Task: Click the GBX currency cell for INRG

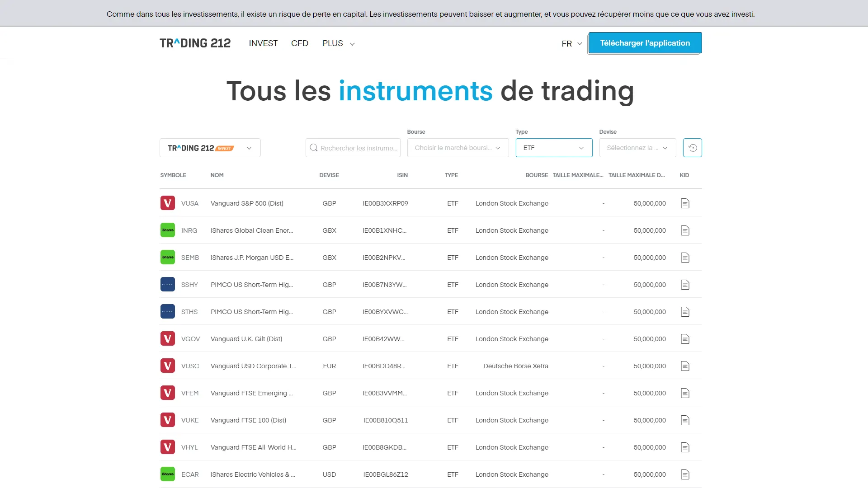Action: point(329,230)
